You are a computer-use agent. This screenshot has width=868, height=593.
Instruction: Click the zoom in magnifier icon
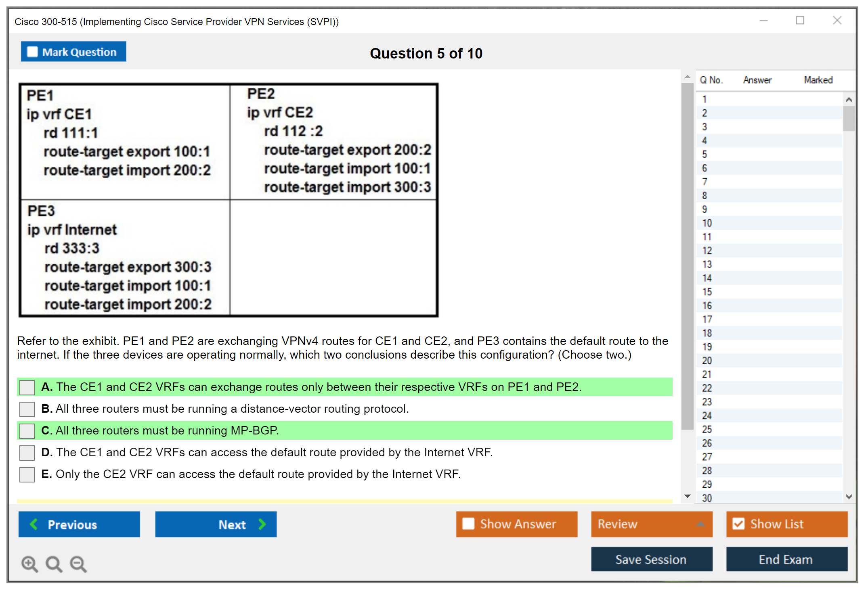tap(29, 564)
